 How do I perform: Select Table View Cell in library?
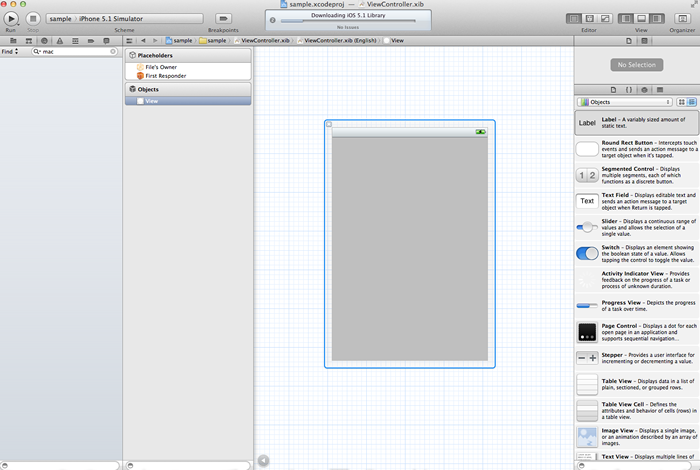click(637, 411)
